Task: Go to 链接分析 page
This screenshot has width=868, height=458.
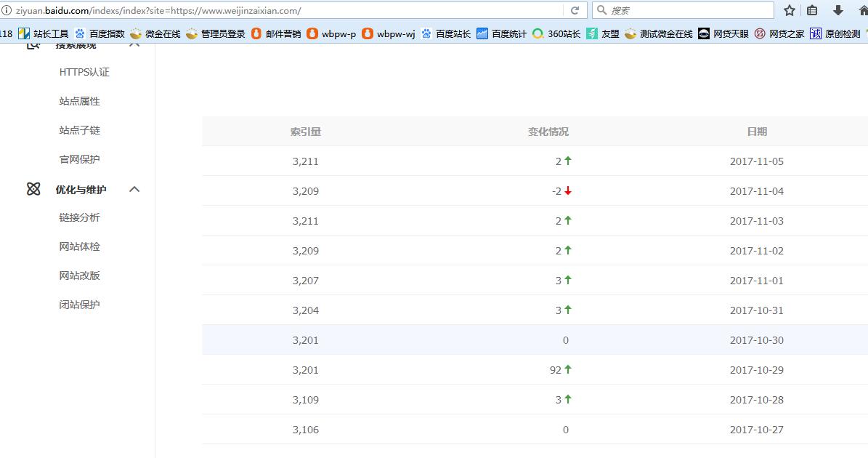Action: (x=80, y=217)
